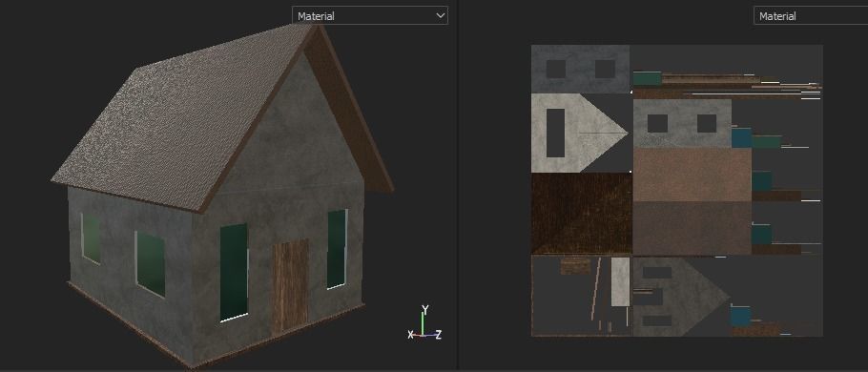Click the XYZ axis orientation gizmo
The width and height of the screenshot is (868, 372).
click(424, 322)
